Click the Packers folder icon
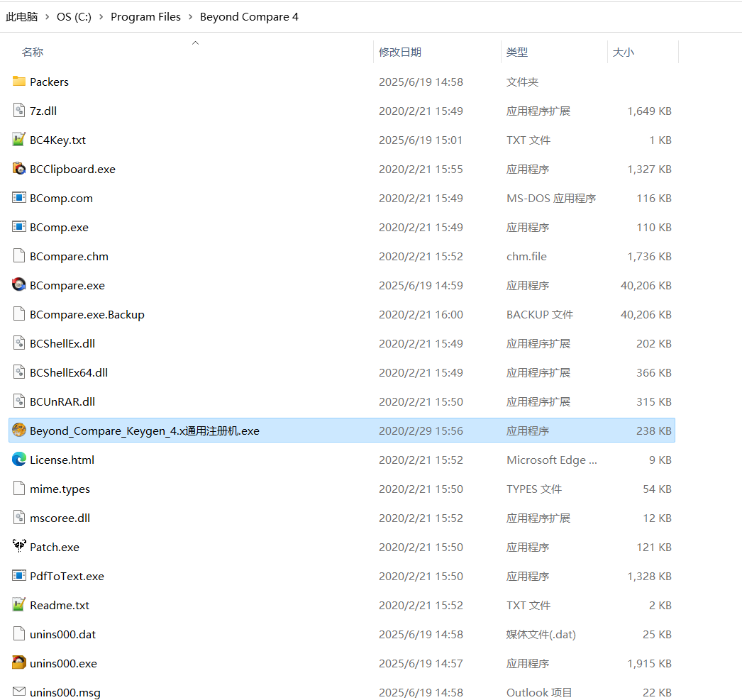742x700 pixels. click(19, 82)
